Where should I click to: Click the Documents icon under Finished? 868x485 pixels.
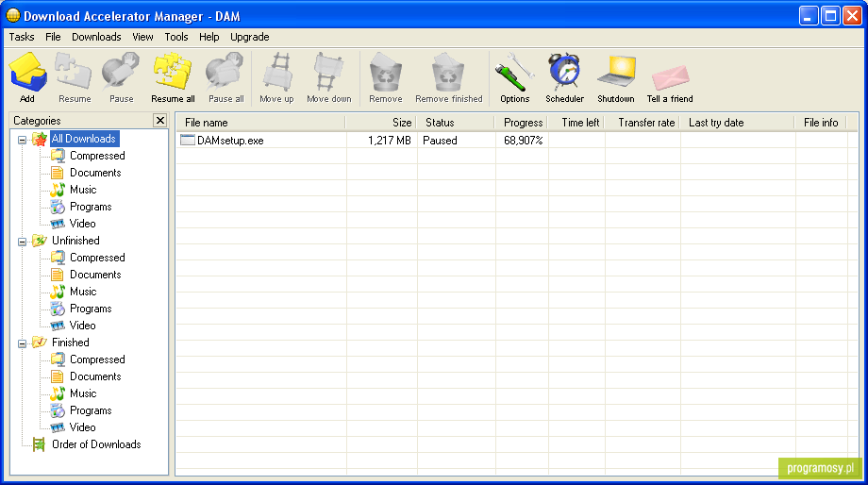(x=58, y=376)
